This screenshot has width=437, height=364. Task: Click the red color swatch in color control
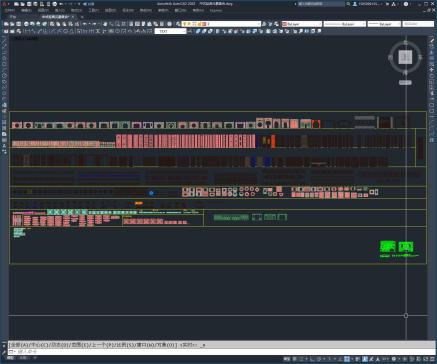(285, 24)
